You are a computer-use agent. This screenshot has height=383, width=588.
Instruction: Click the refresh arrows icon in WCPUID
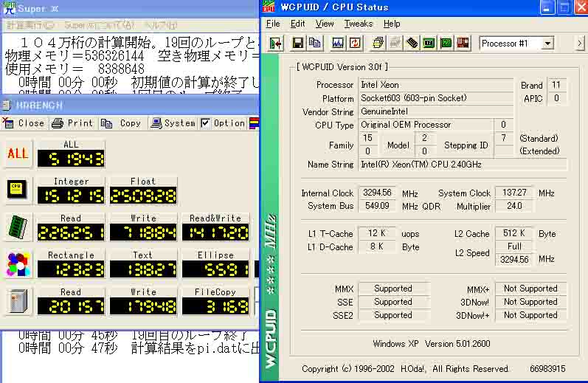coord(355,44)
